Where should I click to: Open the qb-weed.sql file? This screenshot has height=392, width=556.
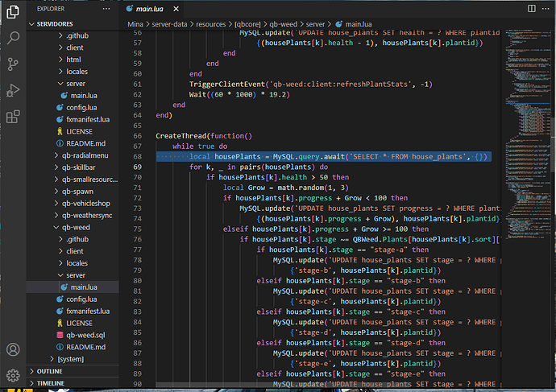87,334
